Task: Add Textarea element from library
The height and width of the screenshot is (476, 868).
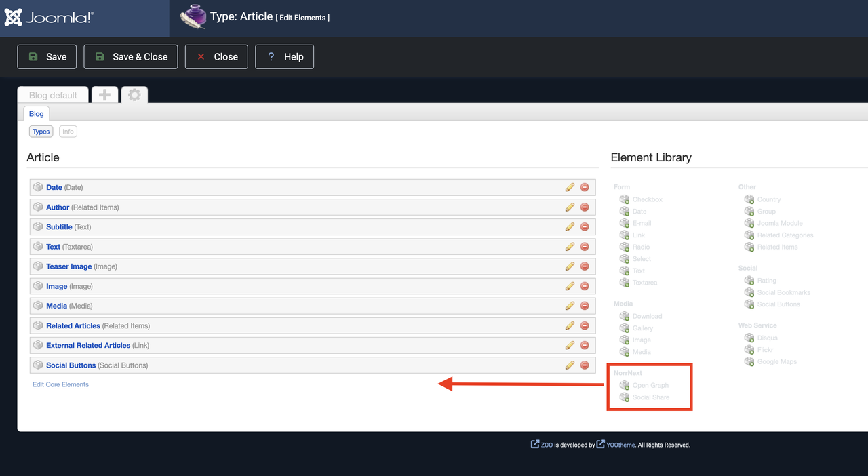Action: [638, 283]
